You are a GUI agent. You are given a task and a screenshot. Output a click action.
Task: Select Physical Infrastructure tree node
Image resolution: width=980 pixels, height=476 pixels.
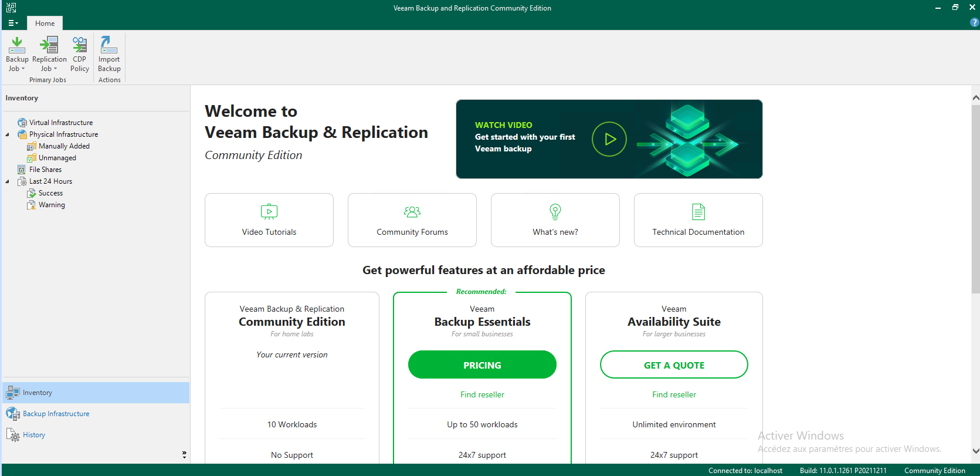click(x=64, y=134)
